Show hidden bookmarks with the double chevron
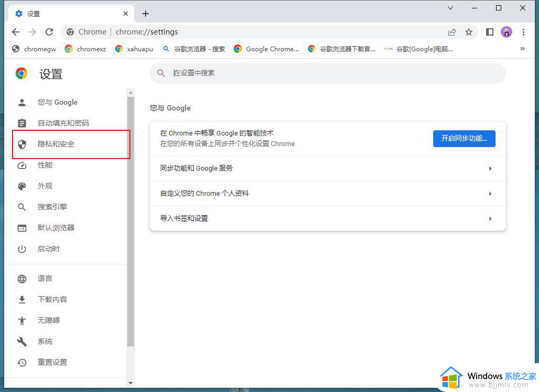539x392 pixels. point(523,49)
